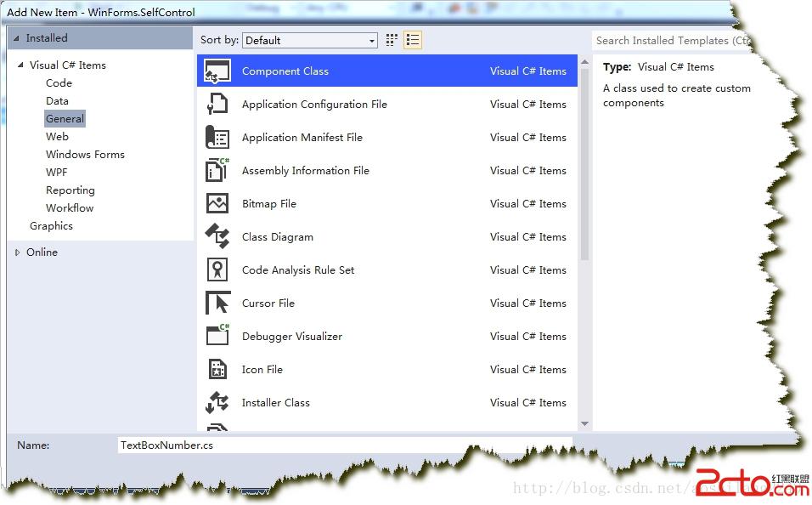
Task: Select the Code Analysis Rule Set icon
Action: 217,270
